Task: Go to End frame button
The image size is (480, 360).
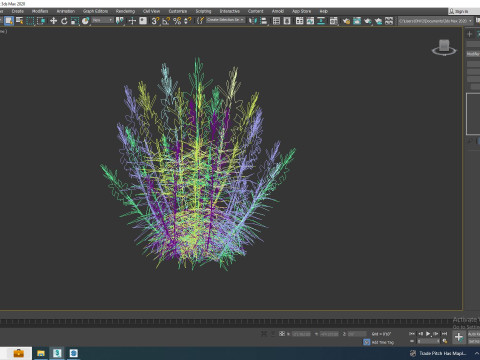Action: 444,334
